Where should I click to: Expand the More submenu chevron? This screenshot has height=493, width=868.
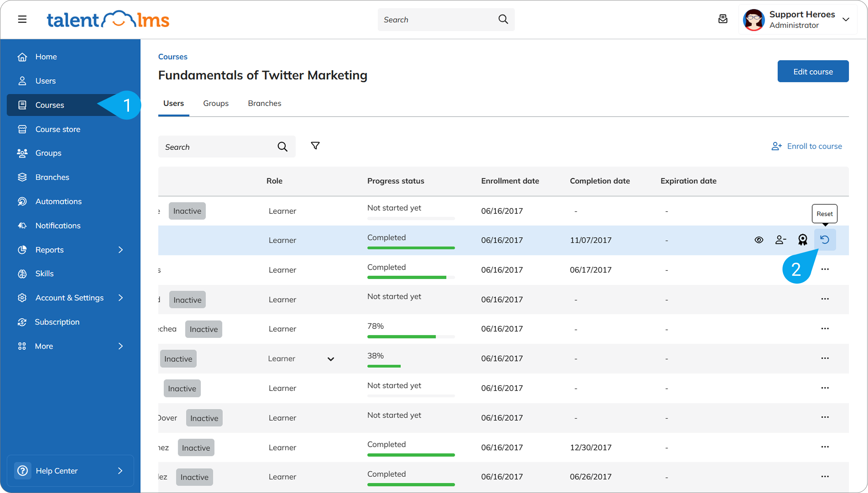pyautogui.click(x=121, y=346)
